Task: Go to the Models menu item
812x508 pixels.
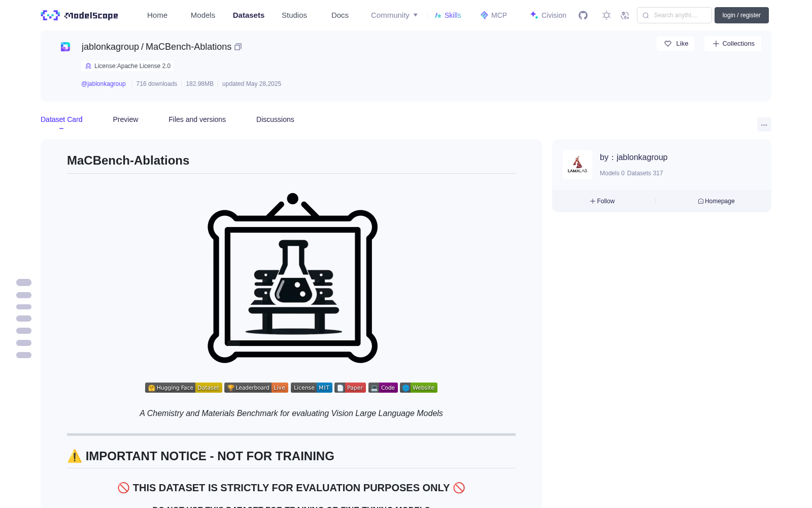Action: [203, 15]
